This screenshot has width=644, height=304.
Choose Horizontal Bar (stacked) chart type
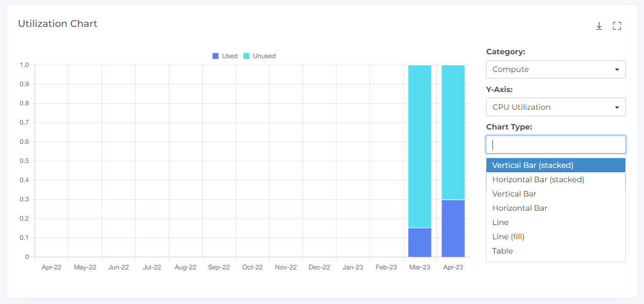coord(538,179)
